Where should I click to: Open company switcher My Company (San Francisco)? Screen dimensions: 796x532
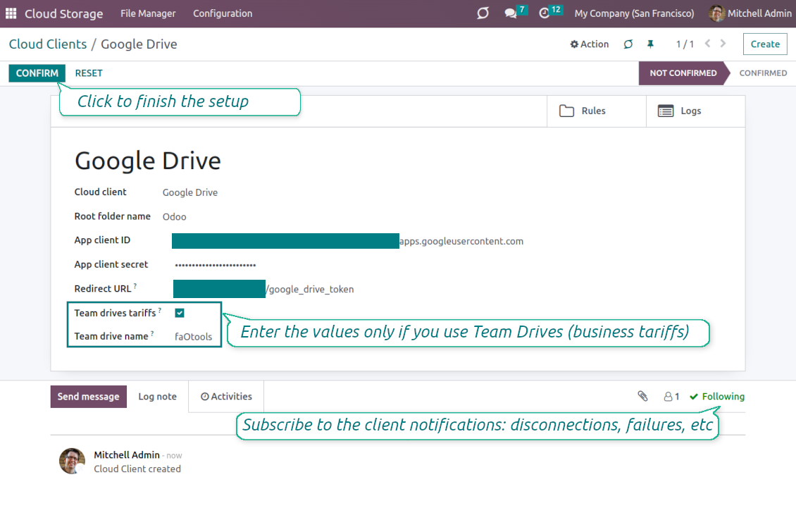(x=634, y=13)
